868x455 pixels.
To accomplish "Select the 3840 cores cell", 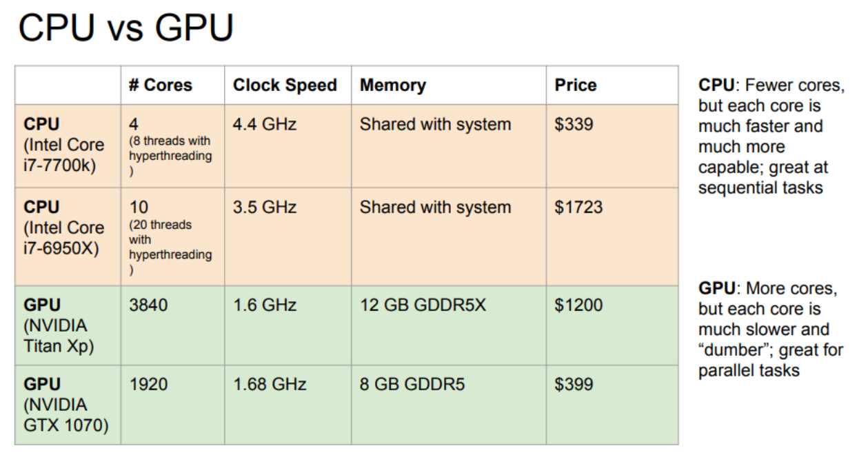I will click(172, 325).
